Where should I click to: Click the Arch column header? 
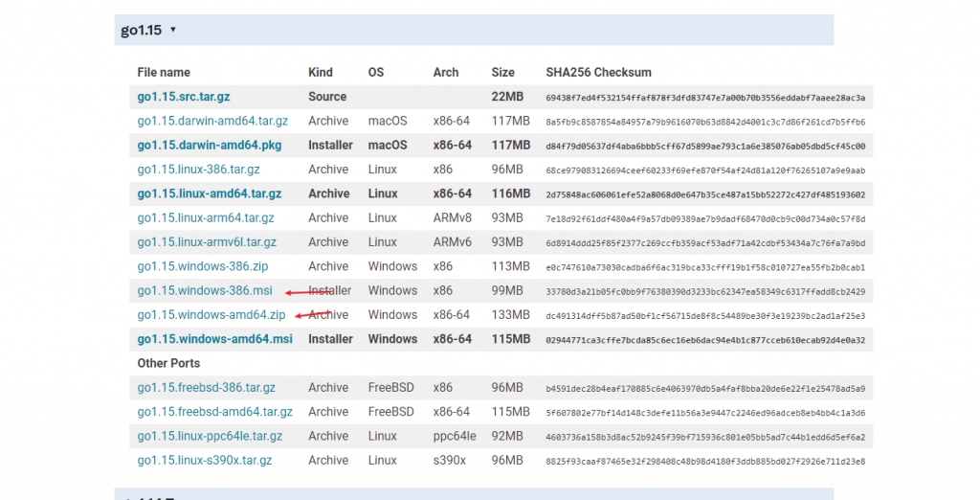pos(446,73)
